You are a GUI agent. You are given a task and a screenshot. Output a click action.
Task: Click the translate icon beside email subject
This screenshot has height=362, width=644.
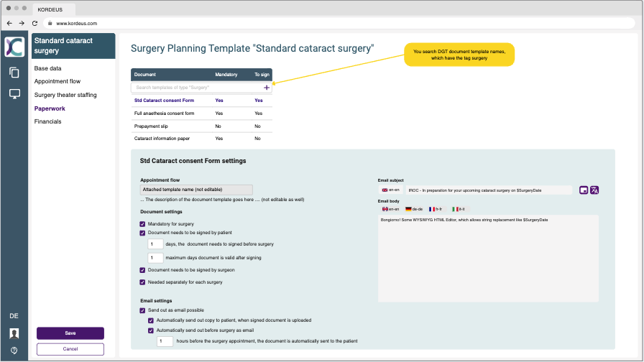pos(594,190)
